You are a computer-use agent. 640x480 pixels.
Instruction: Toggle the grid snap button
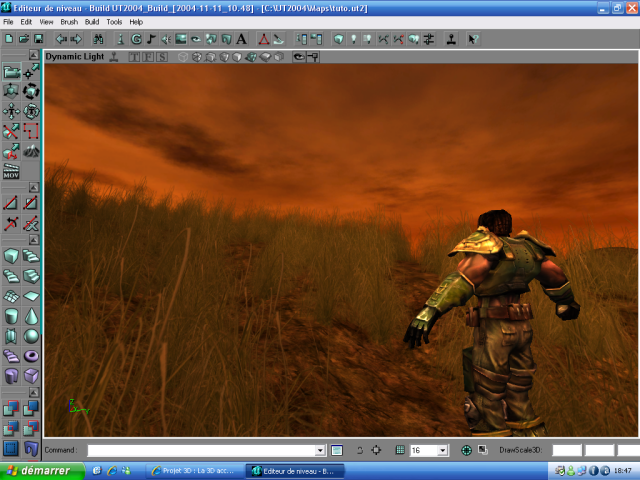point(400,451)
